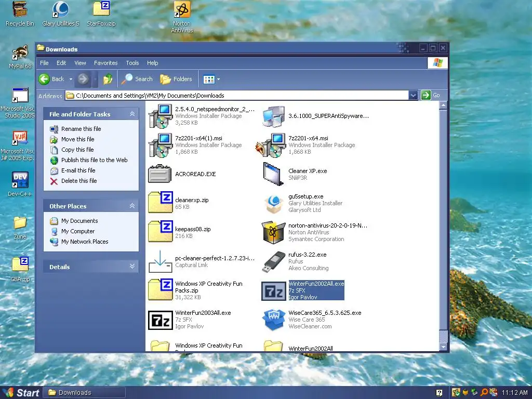Image resolution: width=532 pixels, height=399 pixels.
Task: Select the netspeedmonitor installer package icon
Action: (160, 116)
